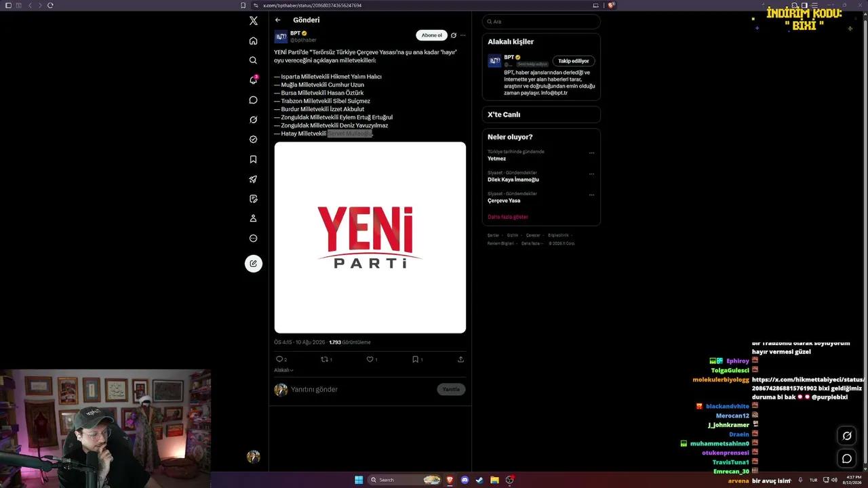868x488 pixels.
Task: Open Profile person icon in sidebar
Action: (253, 219)
